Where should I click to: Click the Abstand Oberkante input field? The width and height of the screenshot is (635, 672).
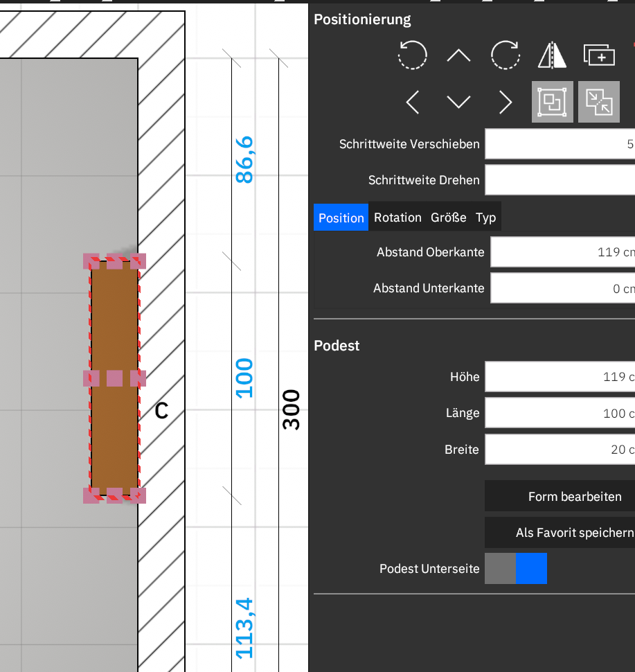point(562,252)
